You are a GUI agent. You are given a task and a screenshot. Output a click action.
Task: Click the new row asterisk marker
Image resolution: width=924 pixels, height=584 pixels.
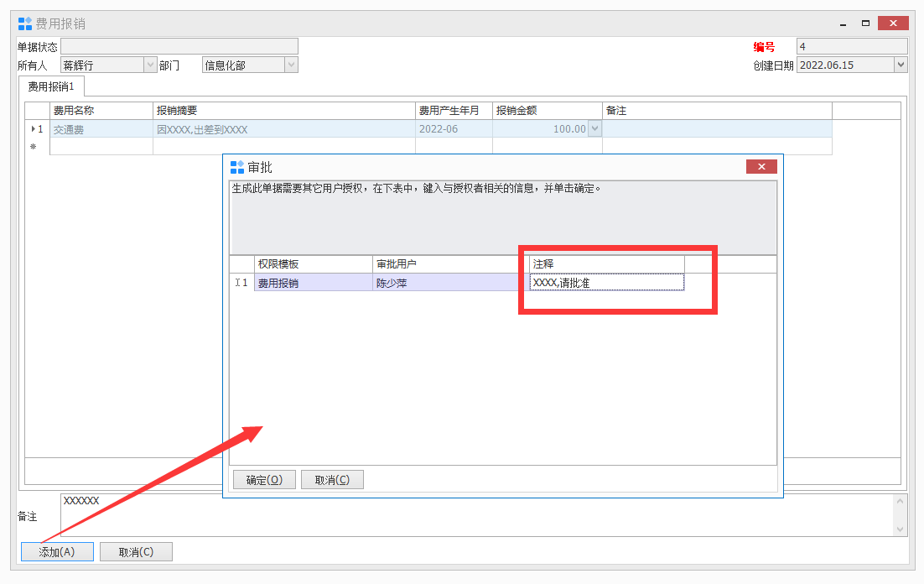(x=34, y=147)
